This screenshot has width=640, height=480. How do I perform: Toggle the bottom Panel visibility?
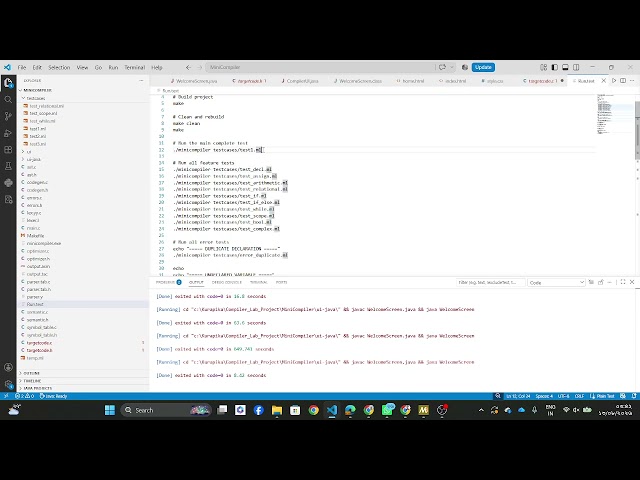click(565, 67)
